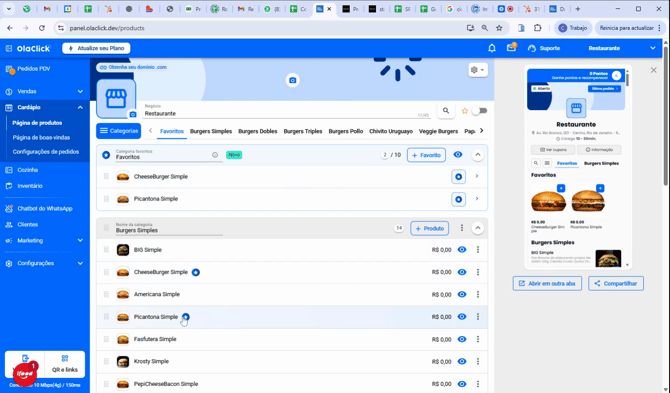This screenshot has width=670, height=393.
Task: Click the preview search icon
Action: (x=535, y=163)
